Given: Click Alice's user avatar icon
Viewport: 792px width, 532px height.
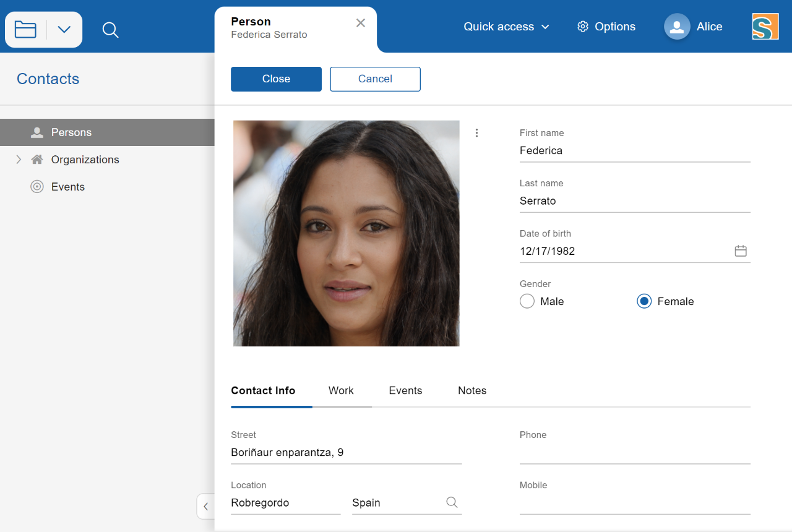Looking at the screenshot, I should 677,27.
